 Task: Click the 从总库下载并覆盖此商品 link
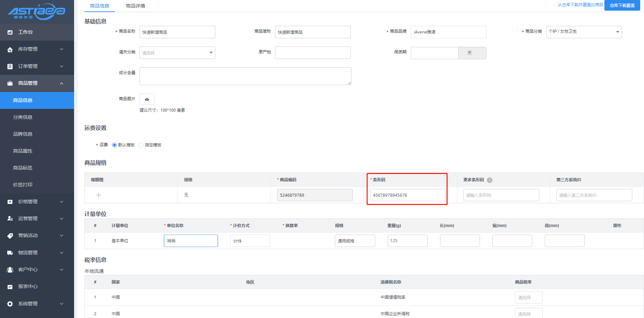(580, 5)
